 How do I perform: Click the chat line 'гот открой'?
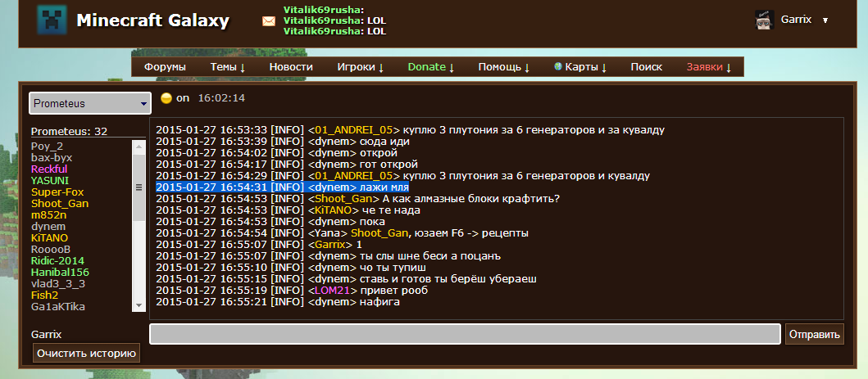pyautogui.click(x=287, y=165)
